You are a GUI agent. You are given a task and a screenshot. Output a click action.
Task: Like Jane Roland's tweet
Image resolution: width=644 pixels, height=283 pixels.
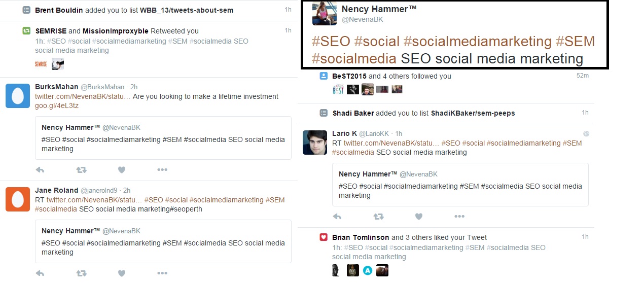(122, 273)
